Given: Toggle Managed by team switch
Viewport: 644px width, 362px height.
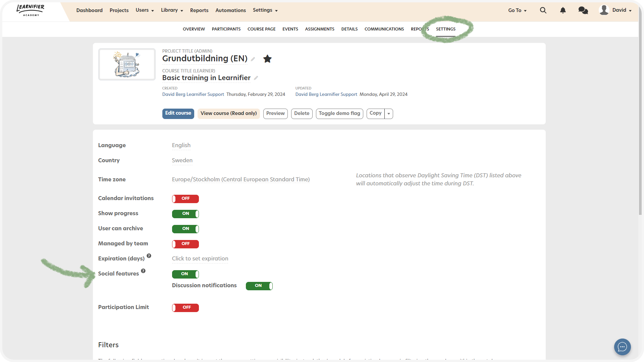Looking at the screenshot, I should click(x=185, y=244).
